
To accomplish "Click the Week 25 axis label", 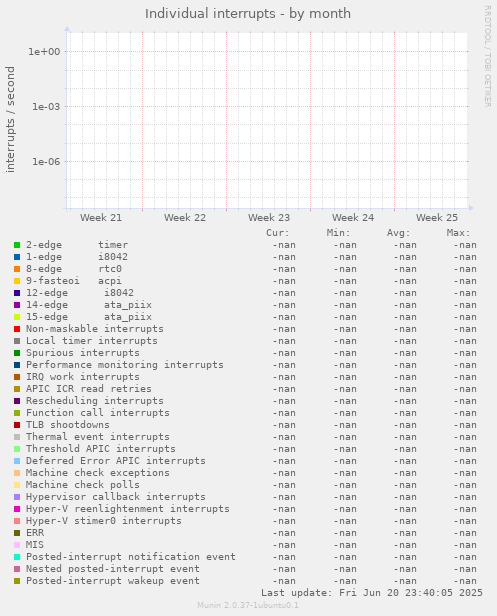I will 437,218.
